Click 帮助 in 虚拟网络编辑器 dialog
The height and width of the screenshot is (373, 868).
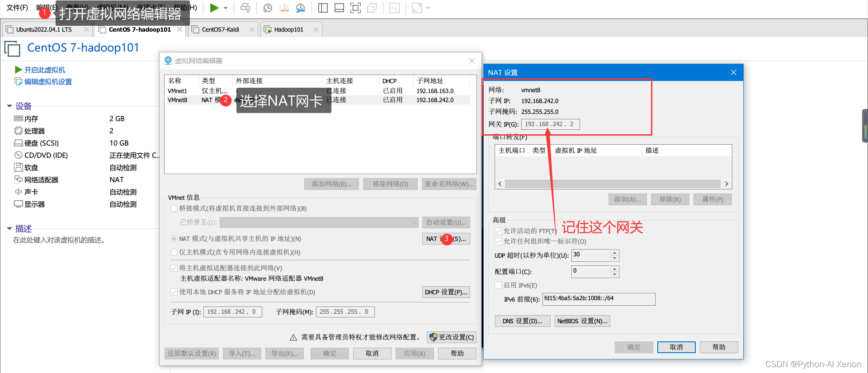click(x=457, y=354)
